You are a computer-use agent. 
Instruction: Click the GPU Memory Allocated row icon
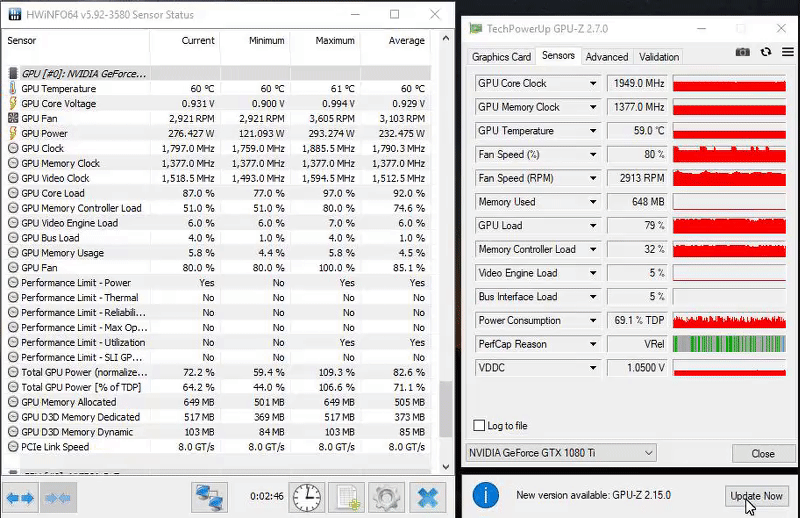coord(13,402)
